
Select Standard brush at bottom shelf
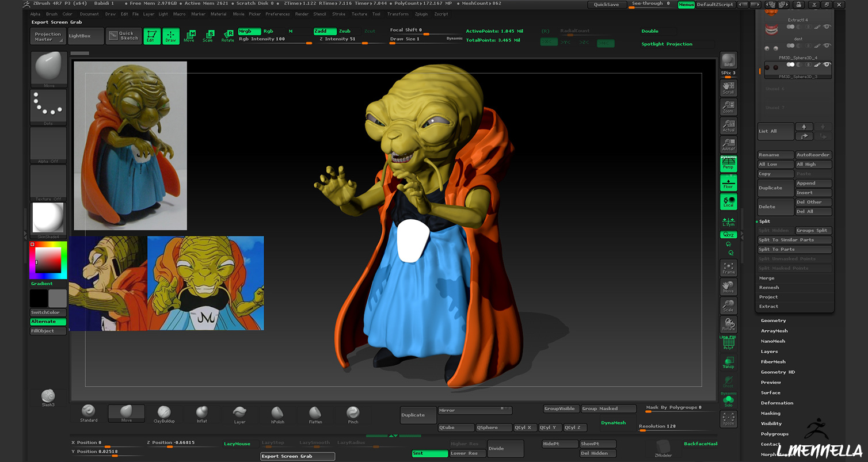pyautogui.click(x=89, y=413)
